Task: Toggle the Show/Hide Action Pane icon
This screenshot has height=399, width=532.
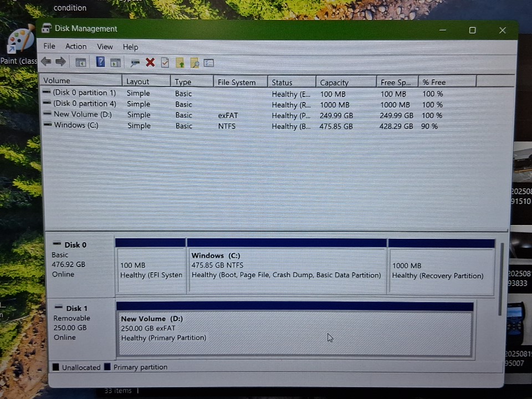Action: [115, 63]
